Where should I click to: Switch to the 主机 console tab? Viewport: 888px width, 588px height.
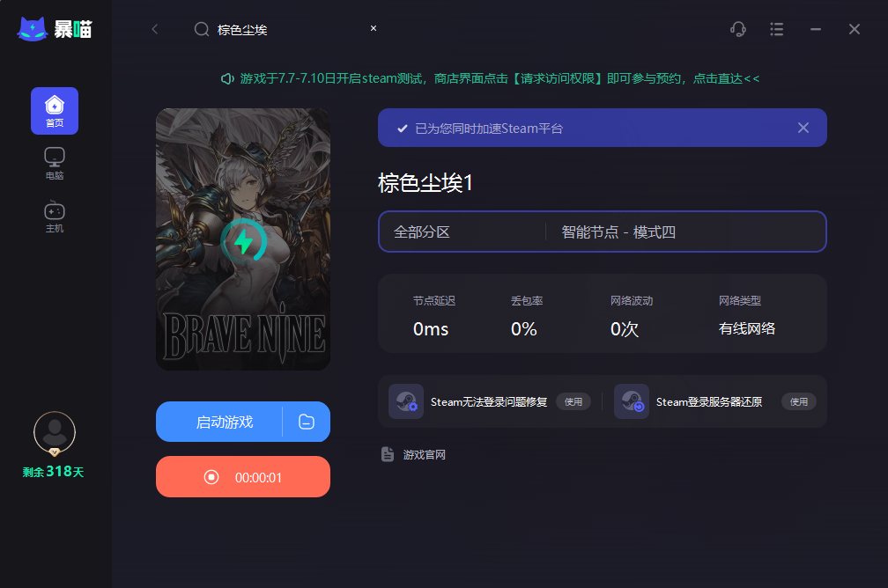(x=55, y=217)
